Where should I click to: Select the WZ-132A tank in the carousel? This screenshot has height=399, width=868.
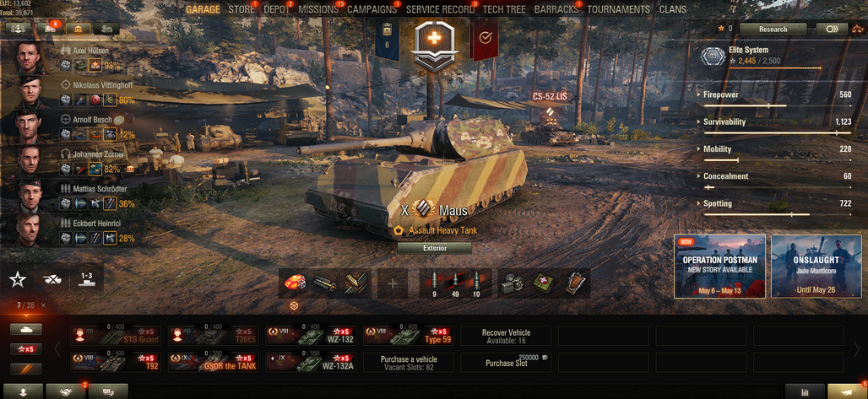click(311, 363)
